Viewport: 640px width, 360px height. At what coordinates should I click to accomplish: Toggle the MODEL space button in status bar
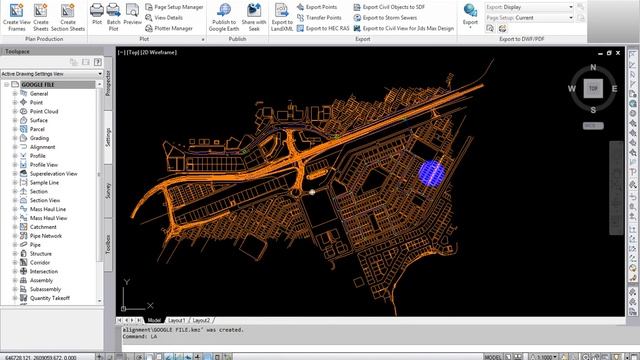[x=493, y=357]
